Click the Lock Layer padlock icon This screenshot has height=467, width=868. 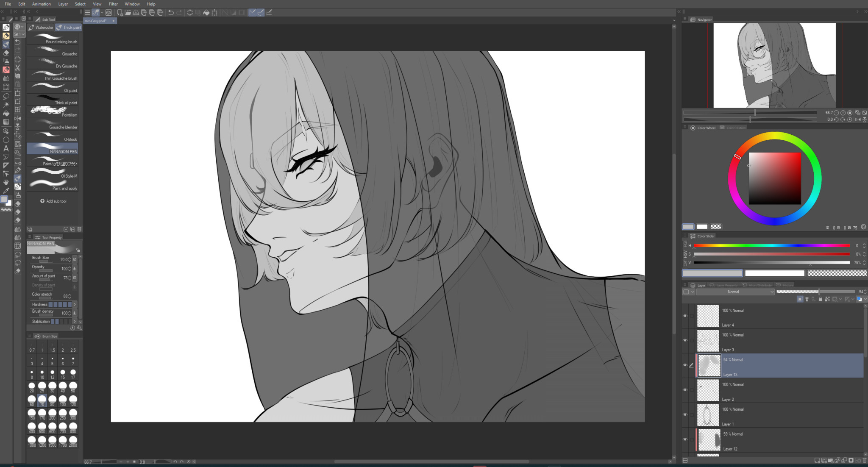[821, 299]
